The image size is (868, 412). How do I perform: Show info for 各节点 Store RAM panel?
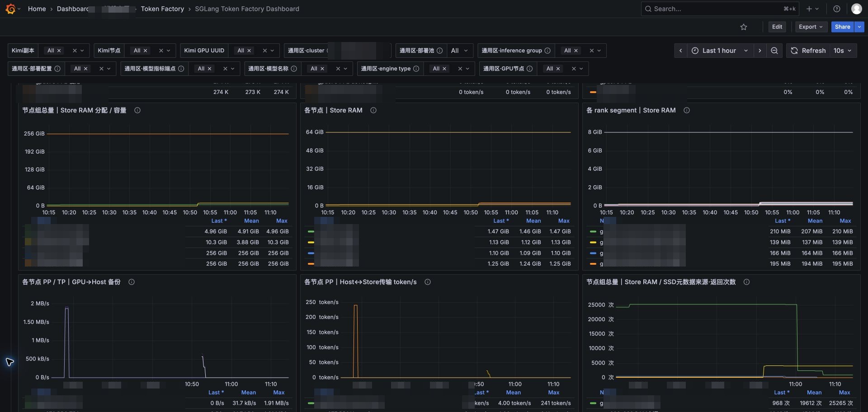coord(373,110)
